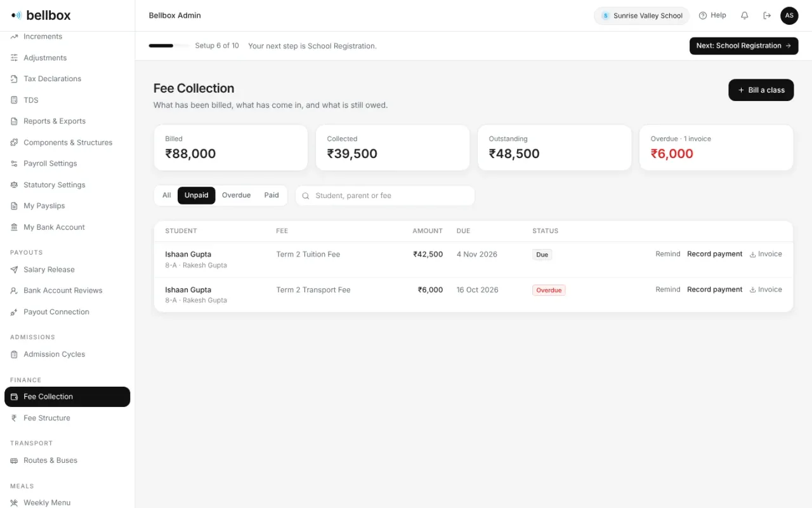This screenshot has height=508, width=812.
Task: Download Invoice for Term 2 Tuition Fee
Action: pos(766,254)
